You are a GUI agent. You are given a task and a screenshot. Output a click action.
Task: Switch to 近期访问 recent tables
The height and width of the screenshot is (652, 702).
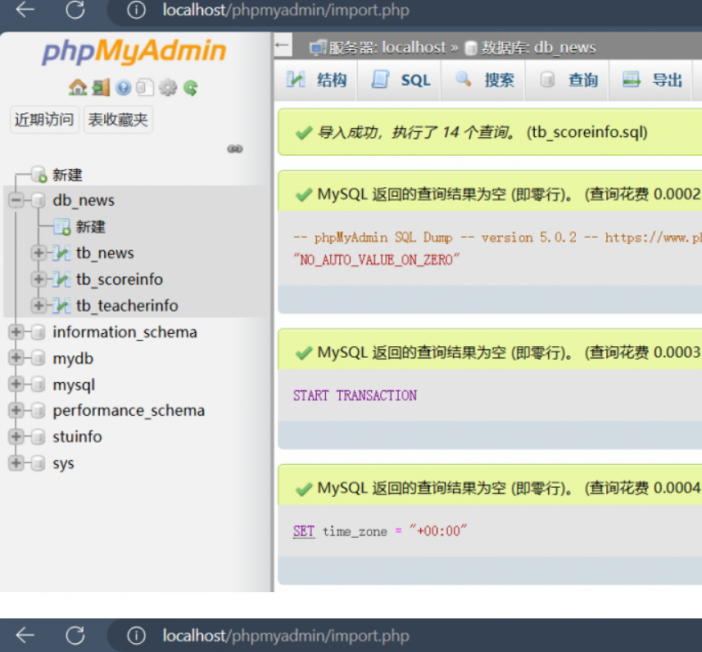tap(44, 120)
